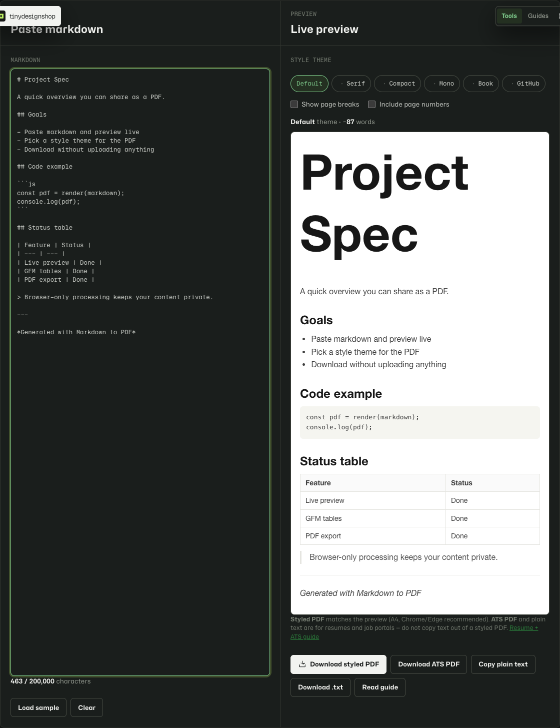The height and width of the screenshot is (728, 560).
Task: Switch to the Mono style theme
Action: (442, 84)
